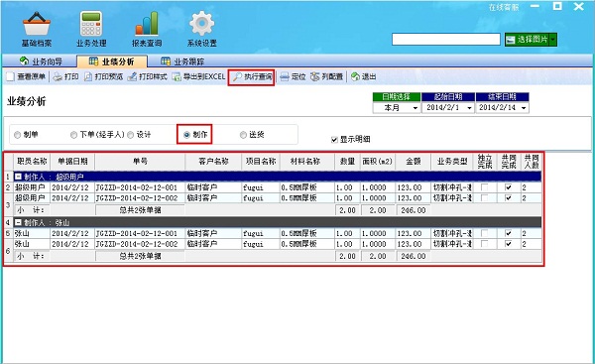595x364 pixels.
Task: Select the 送货 radio button
Action: 243,135
